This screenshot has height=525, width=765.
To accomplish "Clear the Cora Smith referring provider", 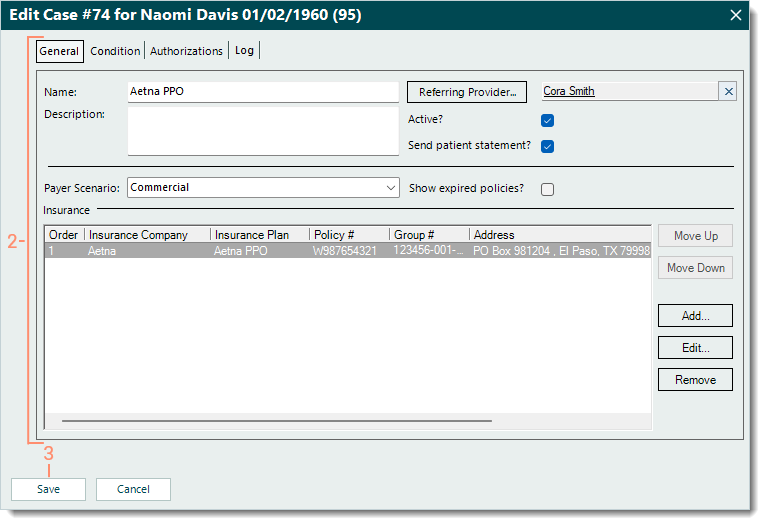I will [x=728, y=91].
